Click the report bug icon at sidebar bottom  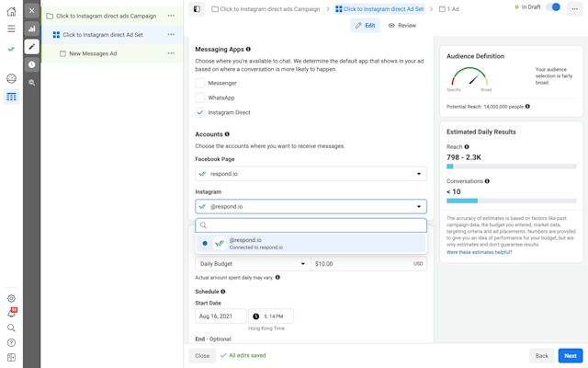click(x=11, y=358)
